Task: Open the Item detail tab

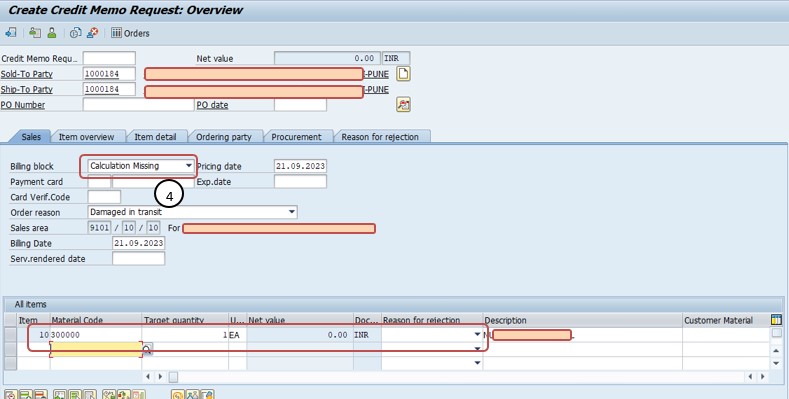Action: tap(155, 136)
